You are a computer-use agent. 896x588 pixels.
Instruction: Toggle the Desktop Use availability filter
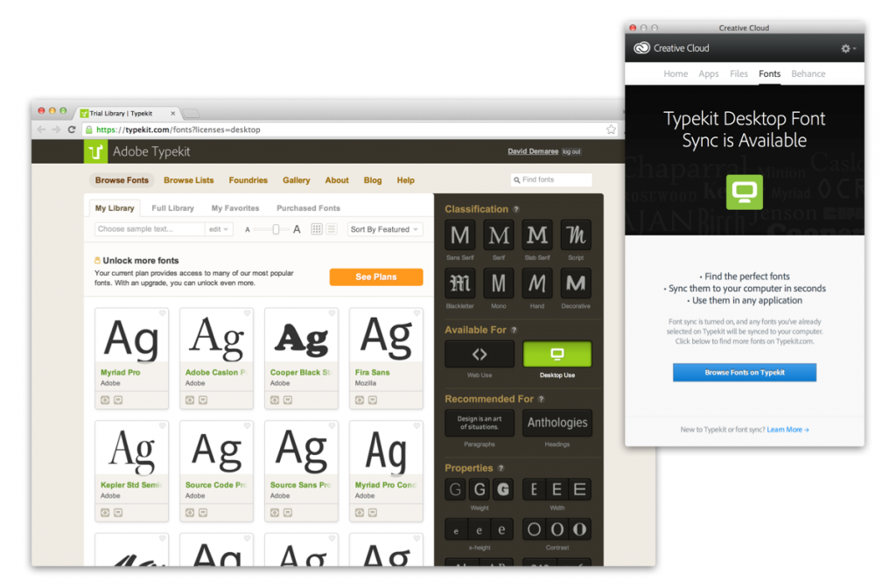pyautogui.click(x=557, y=353)
